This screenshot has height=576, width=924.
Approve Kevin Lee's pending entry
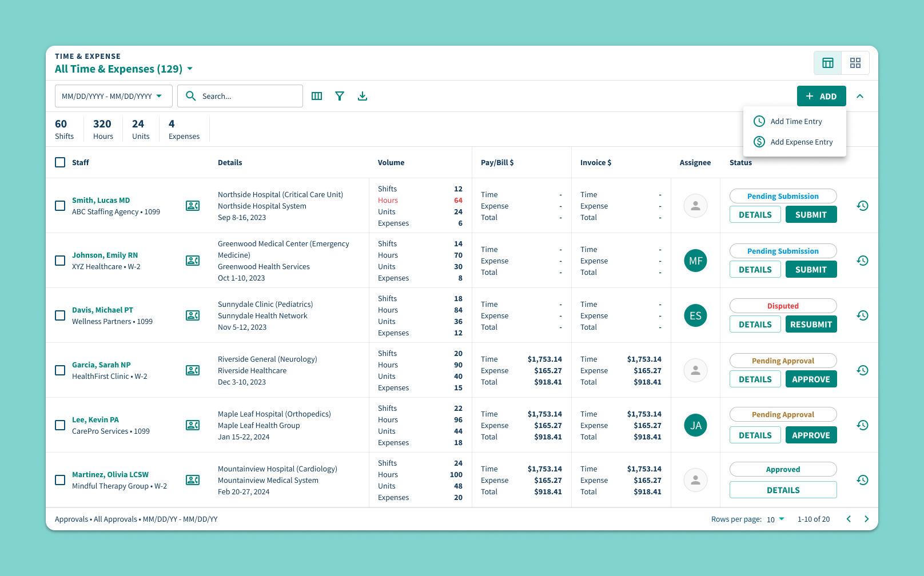(811, 434)
